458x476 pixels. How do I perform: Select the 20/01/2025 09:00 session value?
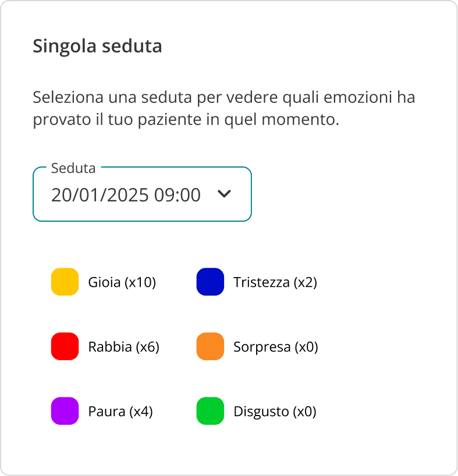point(126,195)
